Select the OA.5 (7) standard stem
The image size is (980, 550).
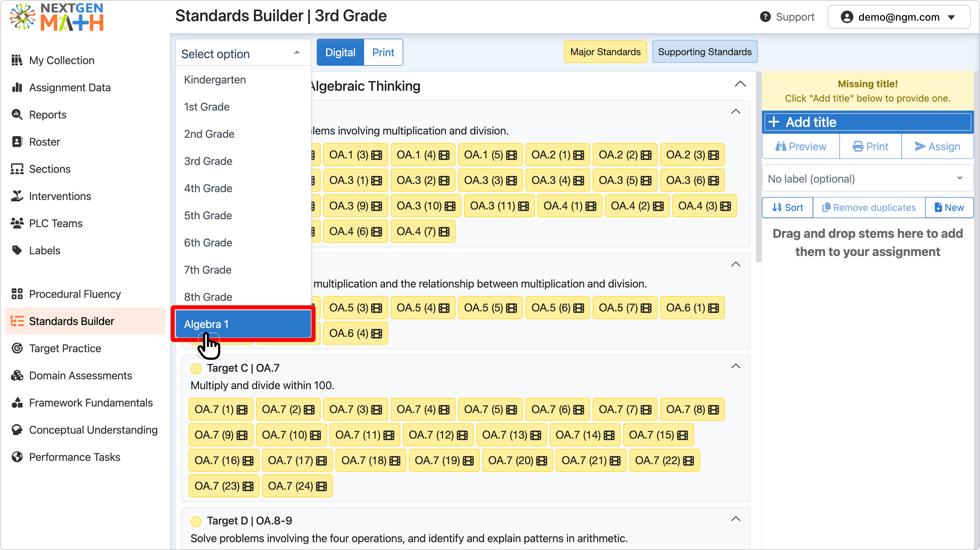[x=625, y=308]
